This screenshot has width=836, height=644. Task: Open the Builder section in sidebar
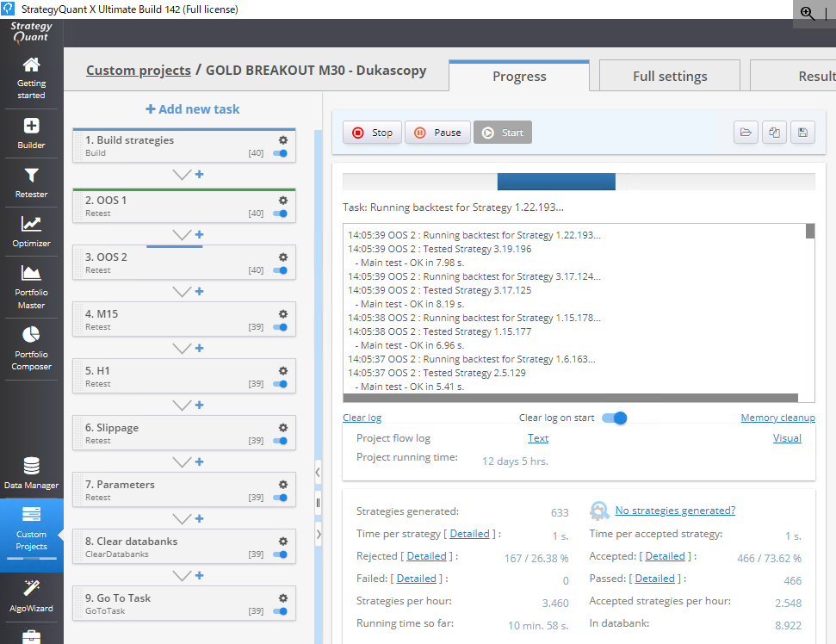(31, 133)
